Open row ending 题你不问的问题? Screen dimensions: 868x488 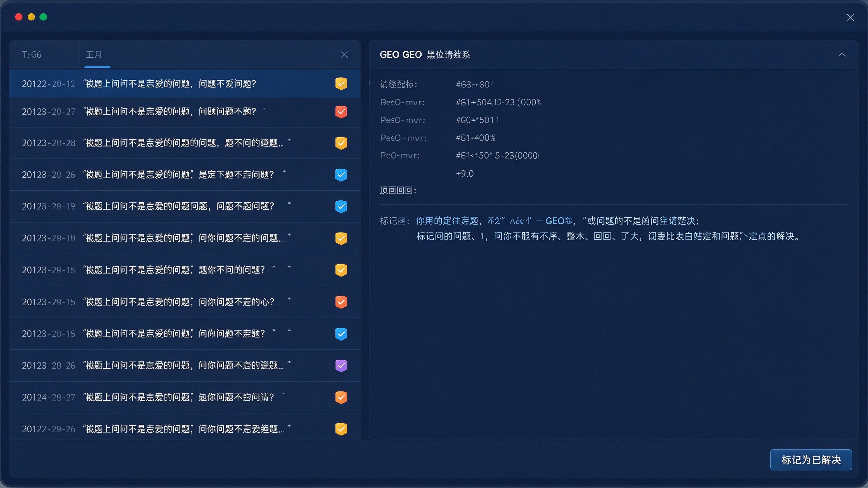[185, 270]
